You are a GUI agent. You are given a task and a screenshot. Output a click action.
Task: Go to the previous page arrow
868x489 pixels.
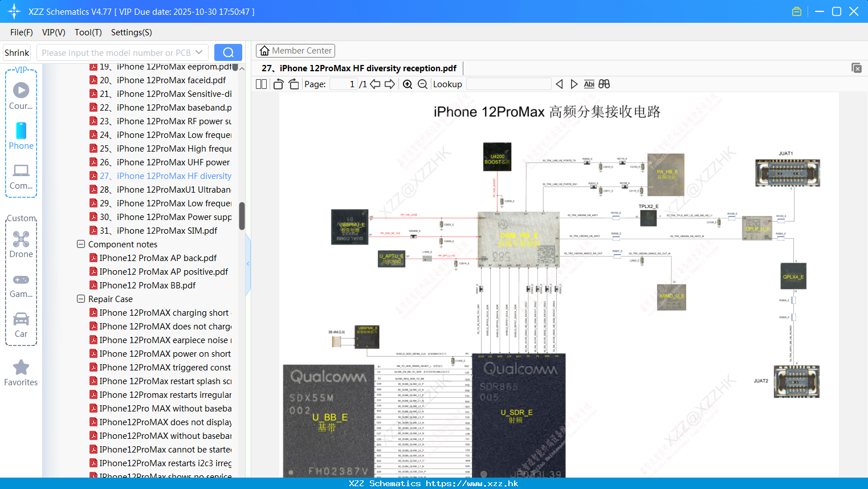click(375, 84)
